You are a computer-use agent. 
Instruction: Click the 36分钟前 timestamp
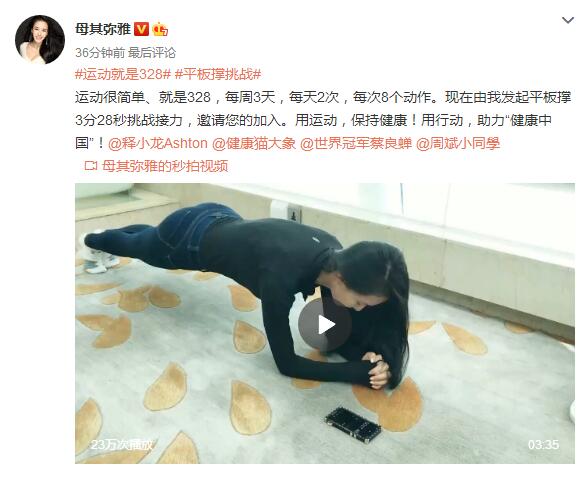point(100,53)
